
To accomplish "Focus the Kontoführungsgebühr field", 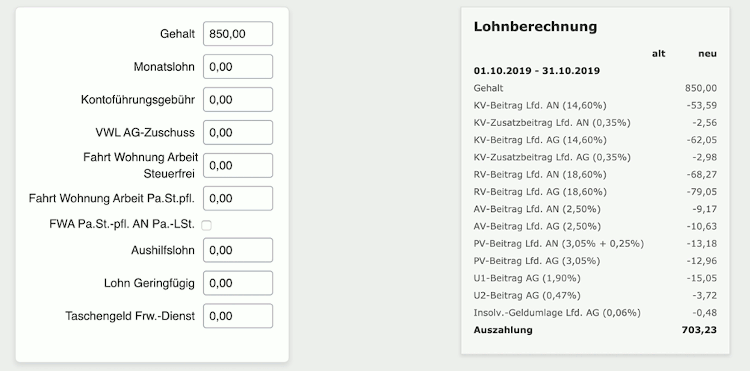I will click(x=238, y=99).
